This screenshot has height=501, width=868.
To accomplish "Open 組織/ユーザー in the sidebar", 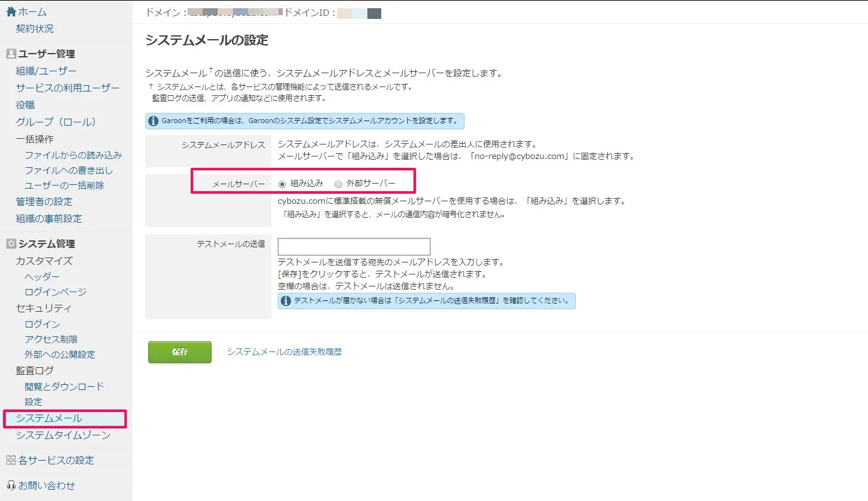I will pyautogui.click(x=46, y=71).
